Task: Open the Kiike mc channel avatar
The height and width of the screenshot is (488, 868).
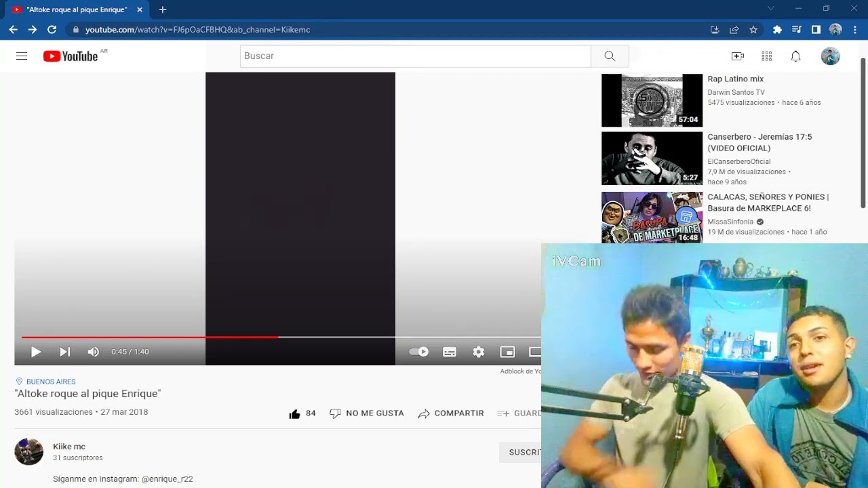Action: 28,451
